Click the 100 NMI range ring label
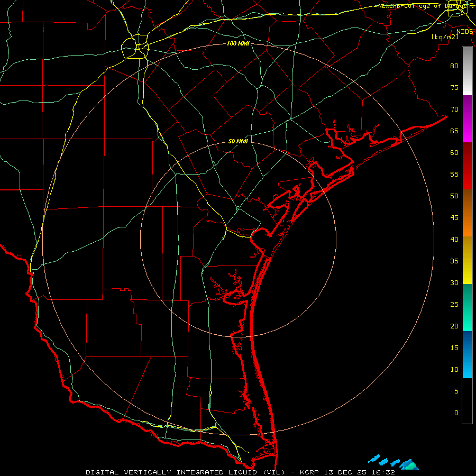 tap(238, 44)
